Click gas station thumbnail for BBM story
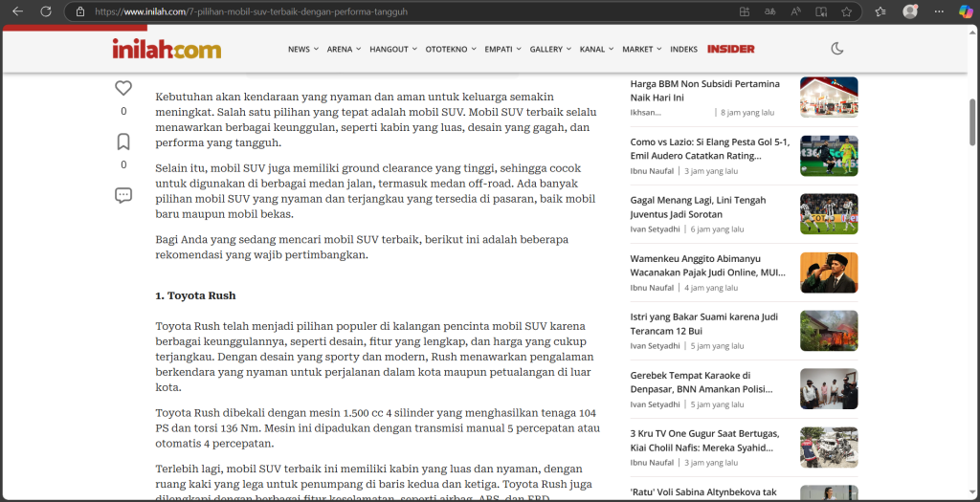The width and height of the screenshot is (980, 502). 829,98
